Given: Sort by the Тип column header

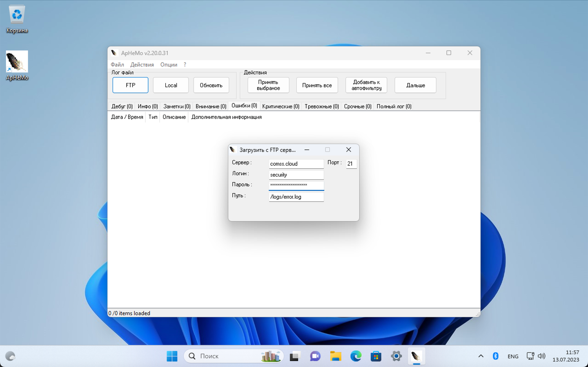Looking at the screenshot, I should click(153, 117).
